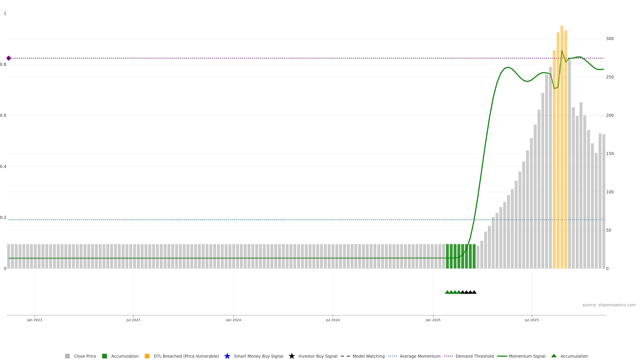Toggle the Momentum Signal legend label
Viewport: 644px width, 362px height.
pos(527,356)
